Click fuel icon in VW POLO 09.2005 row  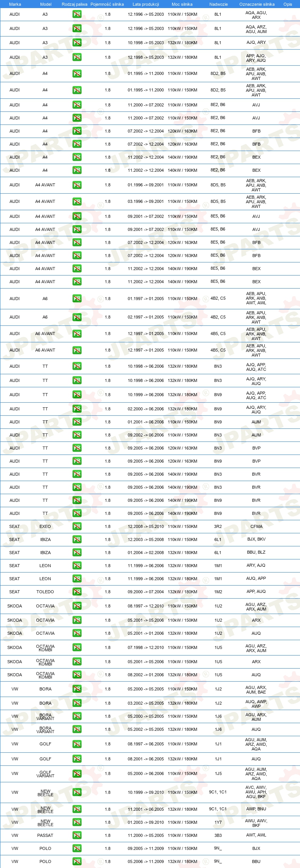click(x=77, y=848)
